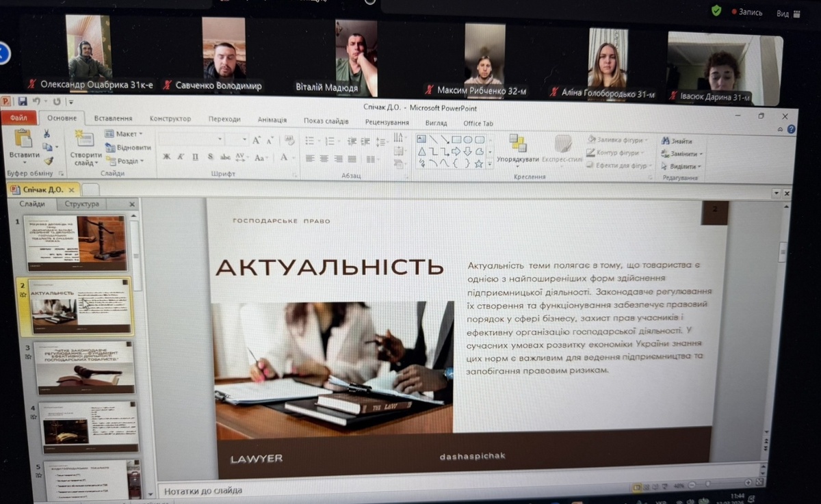Click the Increase Font Size icon
821x504 pixels.
pyautogui.click(x=257, y=140)
